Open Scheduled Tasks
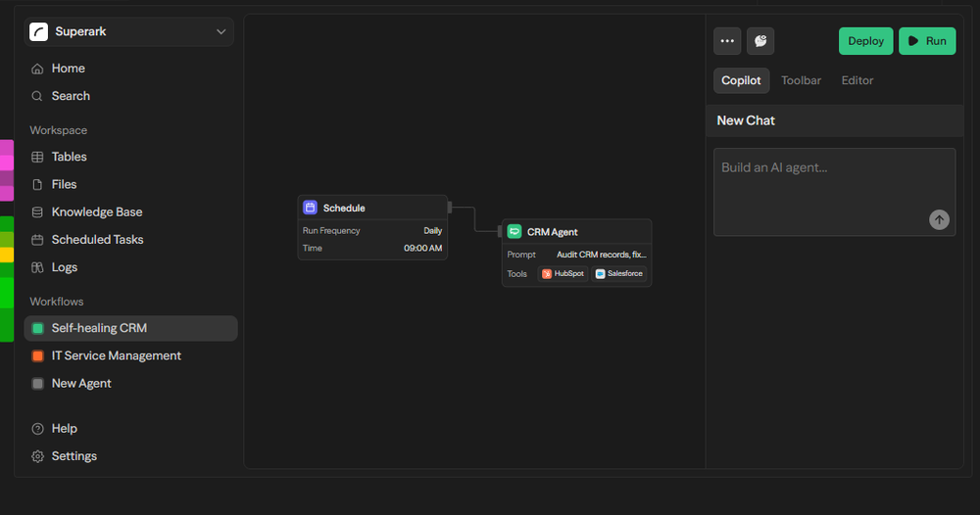The width and height of the screenshot is (980, 515). [x=97, y=240]
